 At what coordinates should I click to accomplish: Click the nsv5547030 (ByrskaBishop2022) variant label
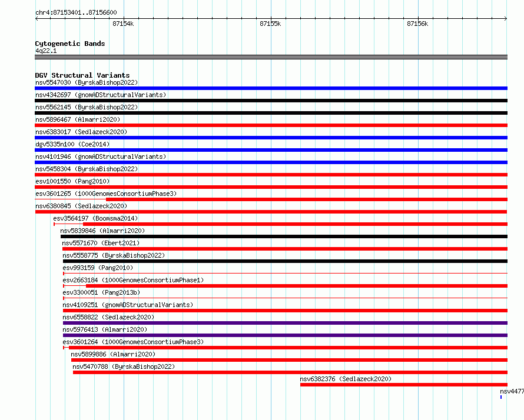pyautogui.click(x=87, y=82)
